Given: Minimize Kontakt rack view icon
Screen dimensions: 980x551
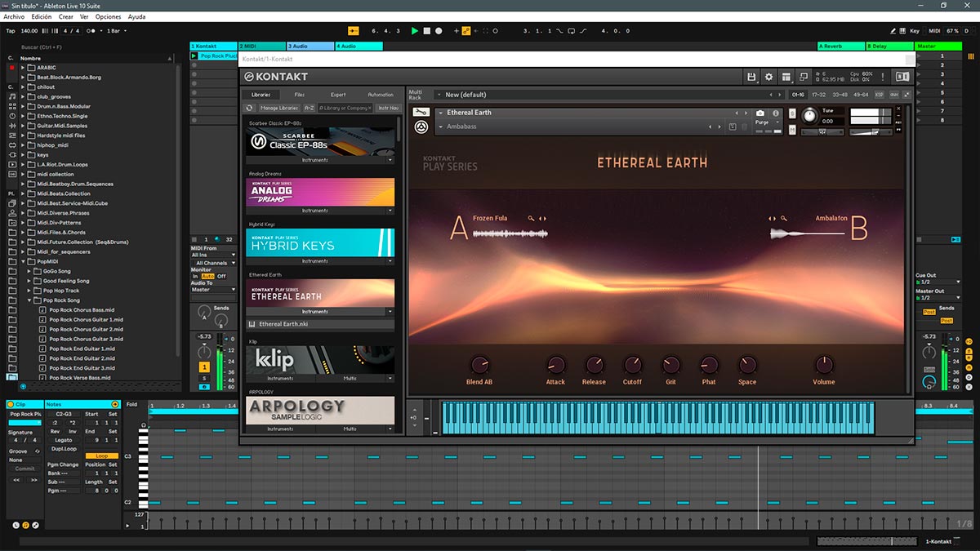Looking at the screenshot, I should pos(803,77).
